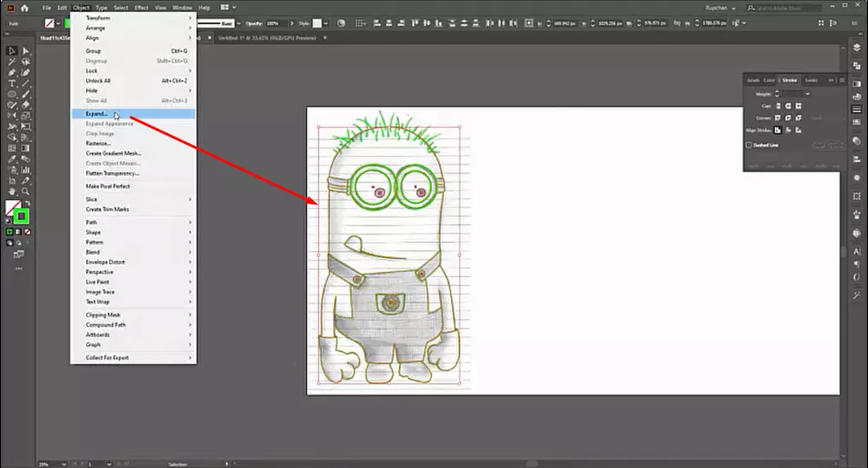Select the Zoom tool in toolbar
868x468 pixels.
pos(26,192)
